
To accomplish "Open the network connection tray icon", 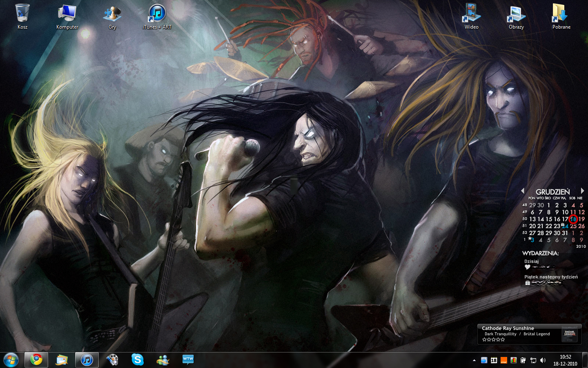I will coord(533,360).
